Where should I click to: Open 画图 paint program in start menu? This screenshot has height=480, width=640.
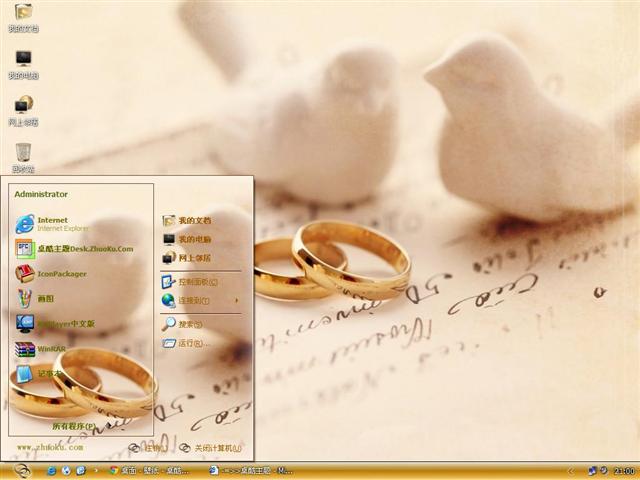click(35, 299)
